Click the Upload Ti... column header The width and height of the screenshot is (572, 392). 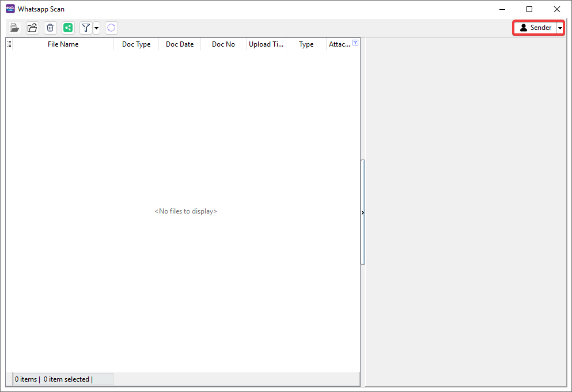(x=266, y=44)
